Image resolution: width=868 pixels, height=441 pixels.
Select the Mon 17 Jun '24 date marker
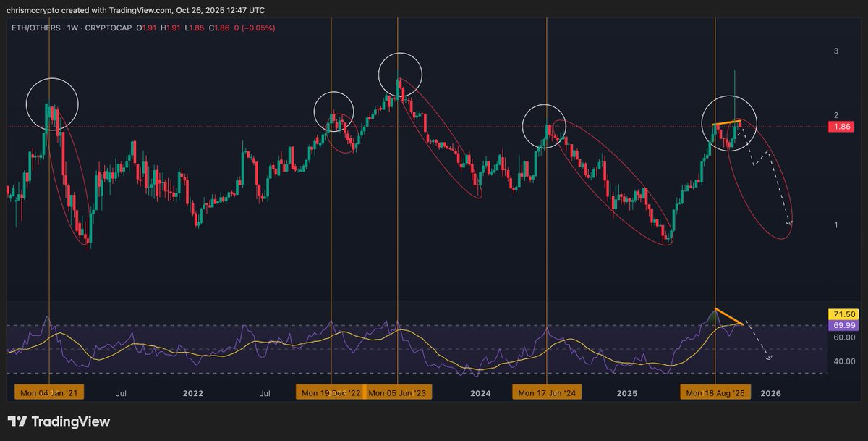click(546, 393)
